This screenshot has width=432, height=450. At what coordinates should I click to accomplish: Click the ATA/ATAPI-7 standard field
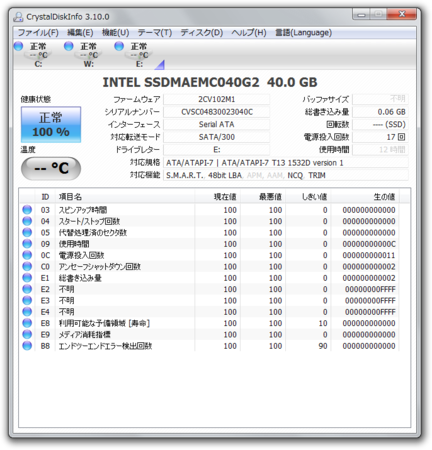coord(286,163)
